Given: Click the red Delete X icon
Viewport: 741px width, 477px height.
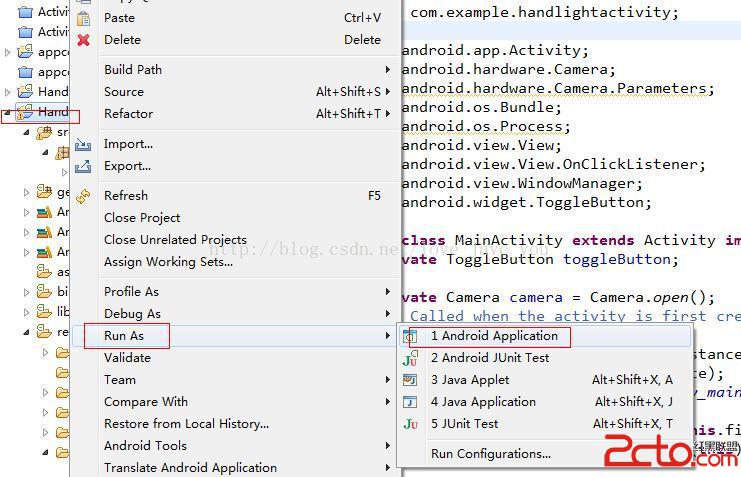Looking at the screenshot, I should pos(83,40).
